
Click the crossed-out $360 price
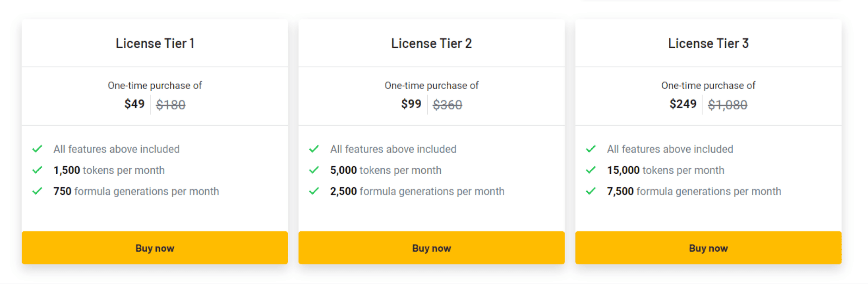pyautogui.click(x=448, y=105)
